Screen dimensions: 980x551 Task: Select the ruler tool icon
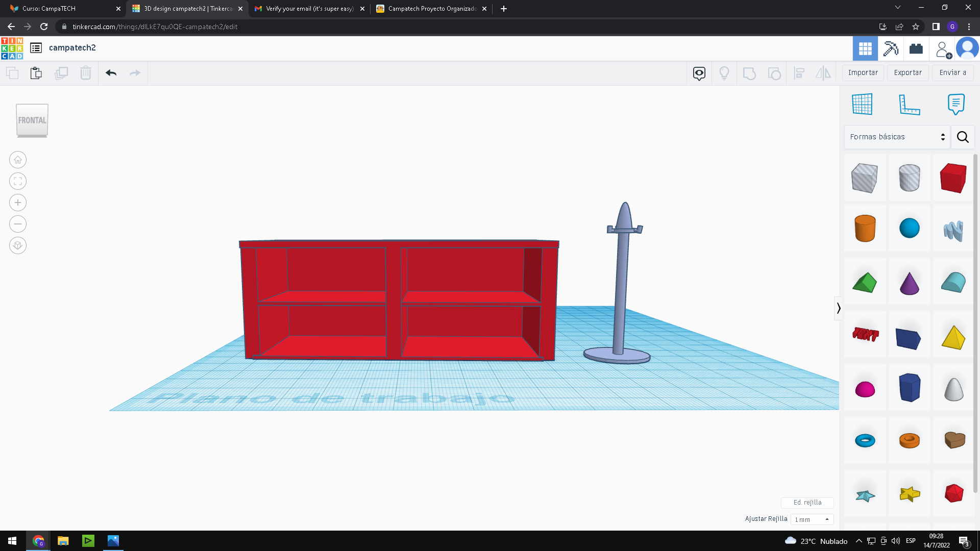pyautogui.click(x=909, y=104)
